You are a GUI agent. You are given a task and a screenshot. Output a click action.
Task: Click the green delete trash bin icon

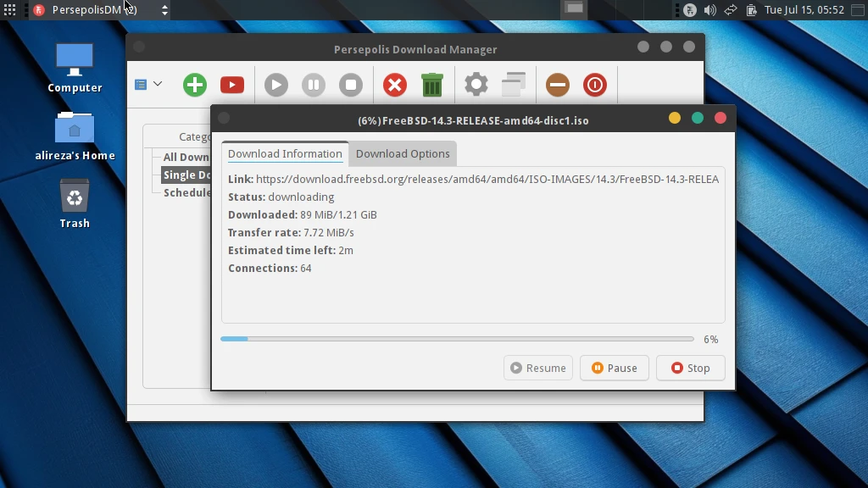pos(432,85)
